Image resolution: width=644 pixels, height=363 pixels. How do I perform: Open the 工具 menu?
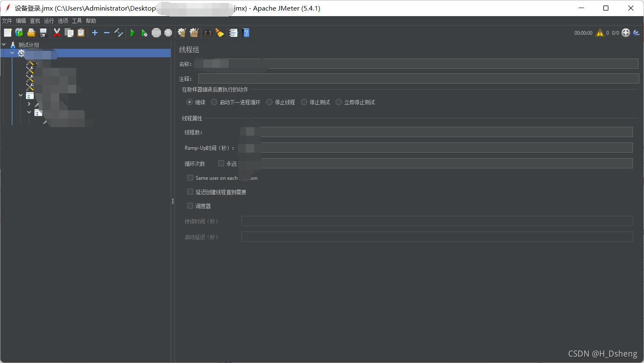click(x=77, y=21)
